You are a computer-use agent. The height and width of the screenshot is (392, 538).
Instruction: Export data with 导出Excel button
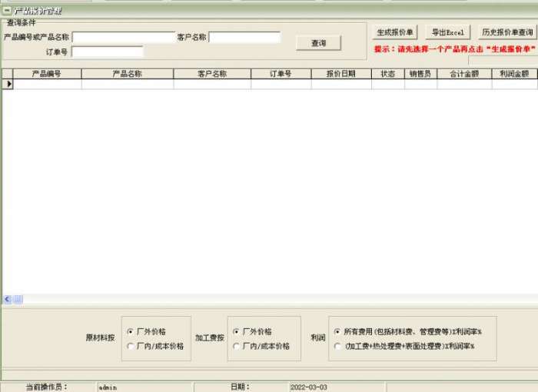point(448,32)
